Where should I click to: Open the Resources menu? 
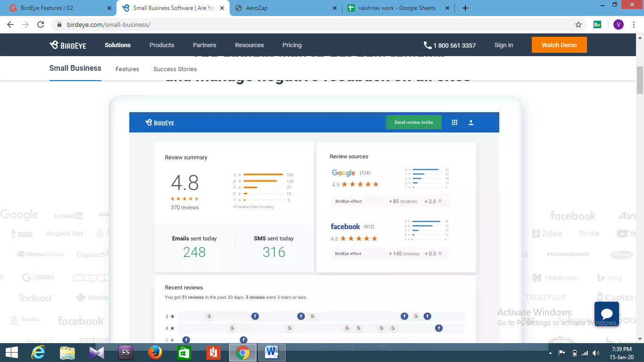point(249,45)
